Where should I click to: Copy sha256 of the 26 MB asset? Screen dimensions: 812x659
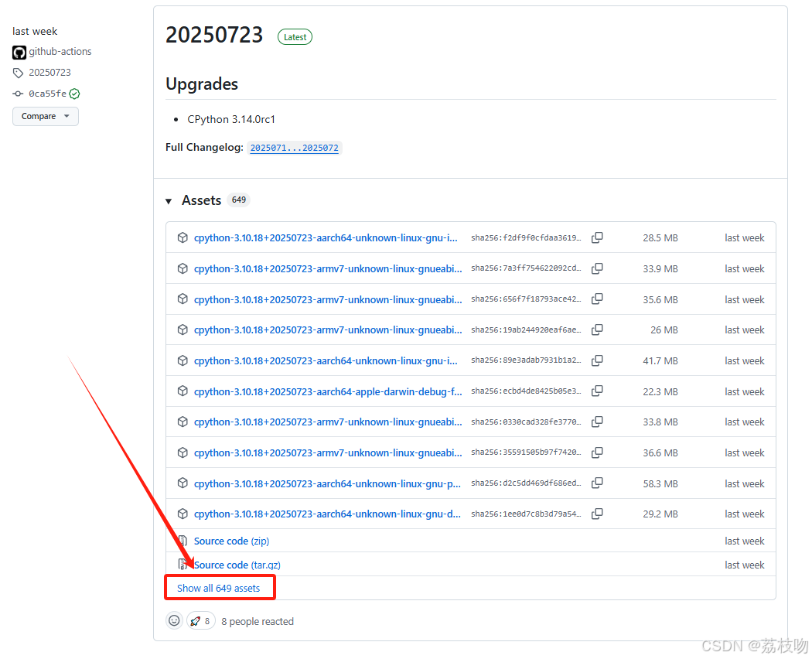click(x=597, y=329)
